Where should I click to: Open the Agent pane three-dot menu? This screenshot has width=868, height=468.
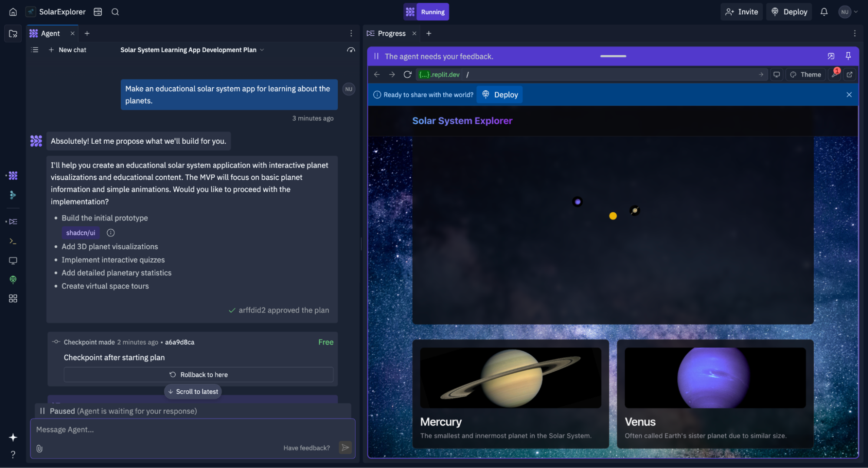351,33
